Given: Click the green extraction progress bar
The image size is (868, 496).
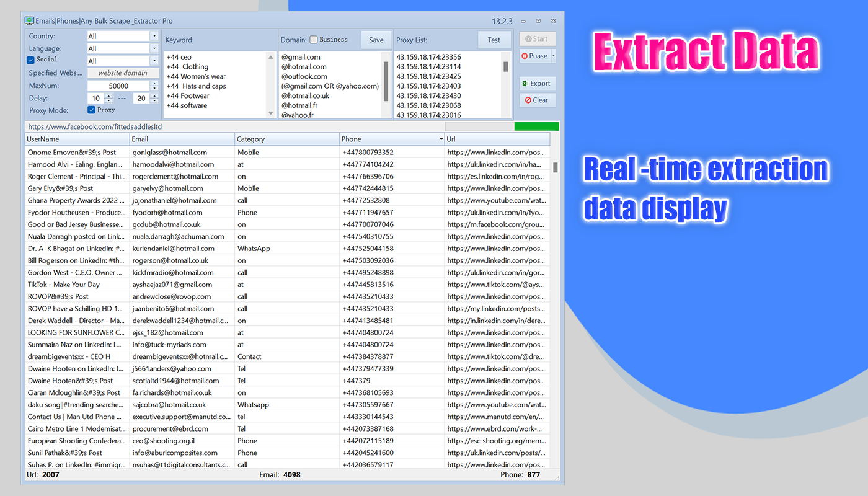Looking at the screenshot, I should pos(536,126).
